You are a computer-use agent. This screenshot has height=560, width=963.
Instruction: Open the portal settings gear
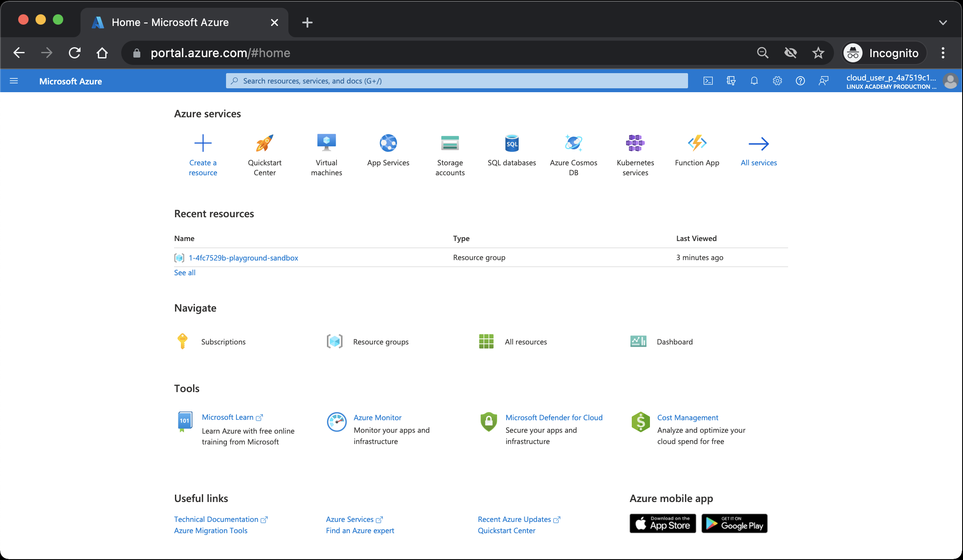coord(777,80)
